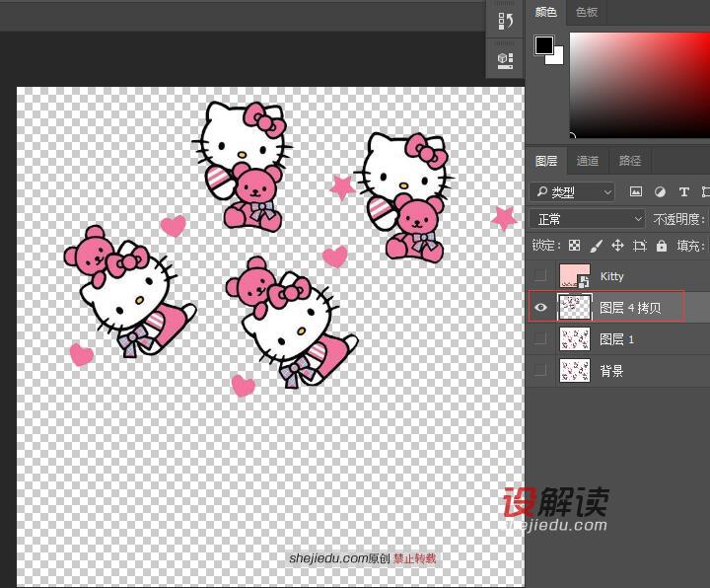The image size is (710, 588).
Task: Select the Kitty layer thumbnail
Action: pos(574,276)
